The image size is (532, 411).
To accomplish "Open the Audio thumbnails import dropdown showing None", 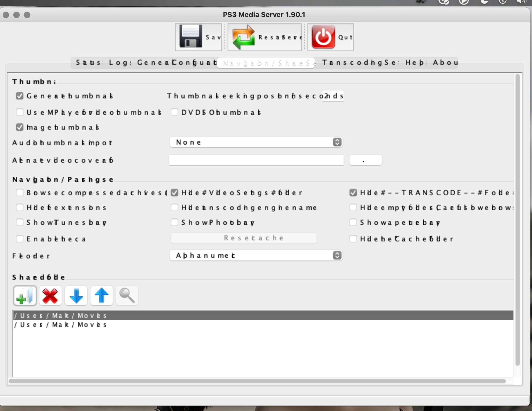I will pyautogui.click(x=256, y=142).
